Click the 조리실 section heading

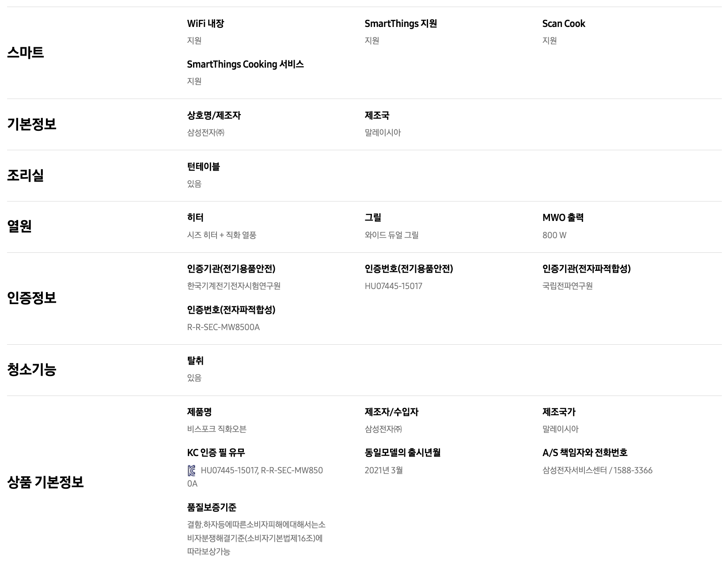click(25, 175)
